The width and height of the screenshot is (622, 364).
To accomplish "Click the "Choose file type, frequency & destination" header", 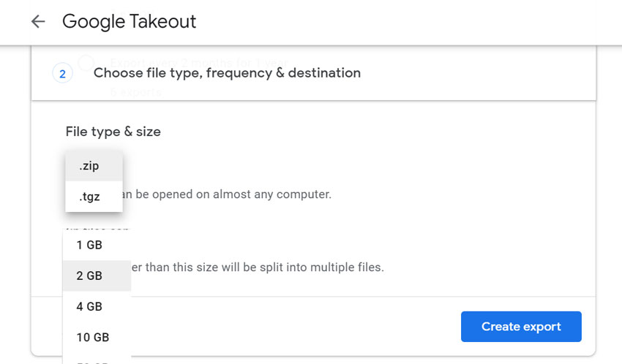I will (227, 73).
